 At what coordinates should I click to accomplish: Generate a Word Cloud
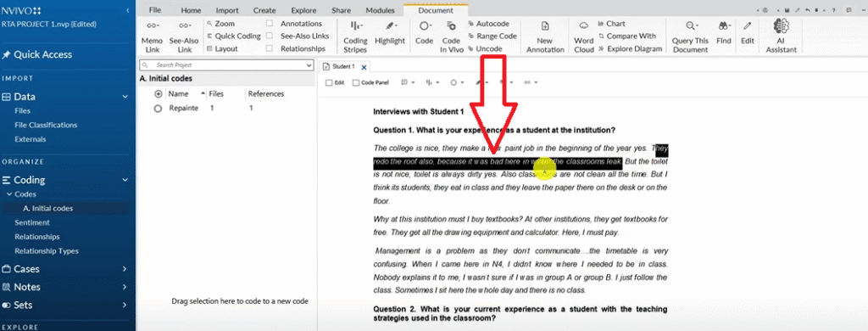[583, 36]
